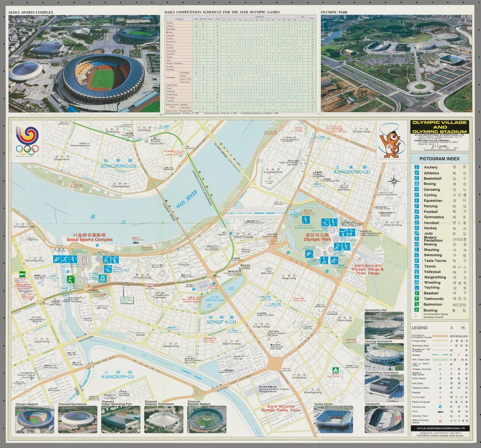481x448 pixels.
Task: Open the Chamshil Students' Gymnasium photo
Action: pyautogui.click(x=164, y=419)
